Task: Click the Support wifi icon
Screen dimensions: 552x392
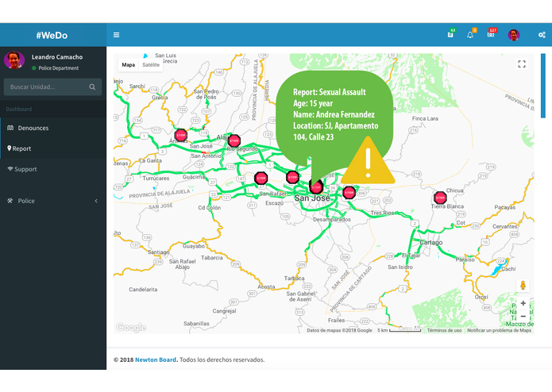Action: pos(10,169)
